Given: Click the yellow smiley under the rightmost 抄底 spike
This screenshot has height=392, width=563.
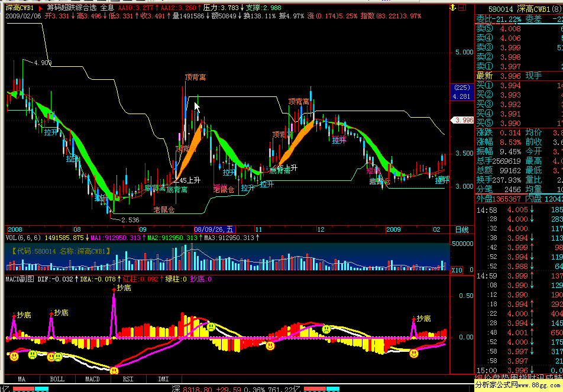Looking at the screenshot, I should (x=414, y=354).
